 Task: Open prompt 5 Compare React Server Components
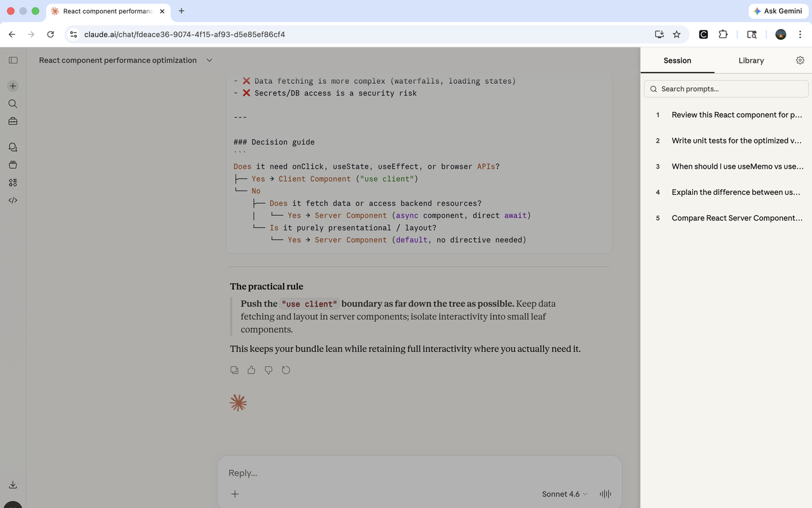(726, 218)
